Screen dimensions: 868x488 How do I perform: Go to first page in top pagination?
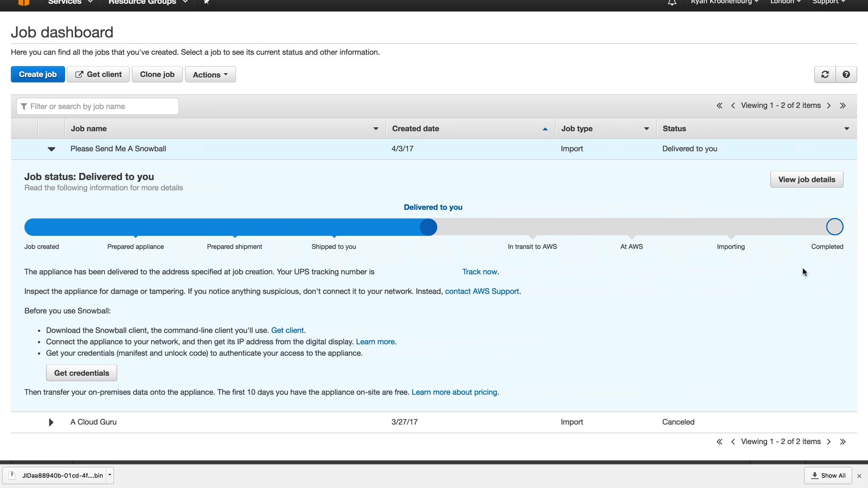tap(719, 106)
